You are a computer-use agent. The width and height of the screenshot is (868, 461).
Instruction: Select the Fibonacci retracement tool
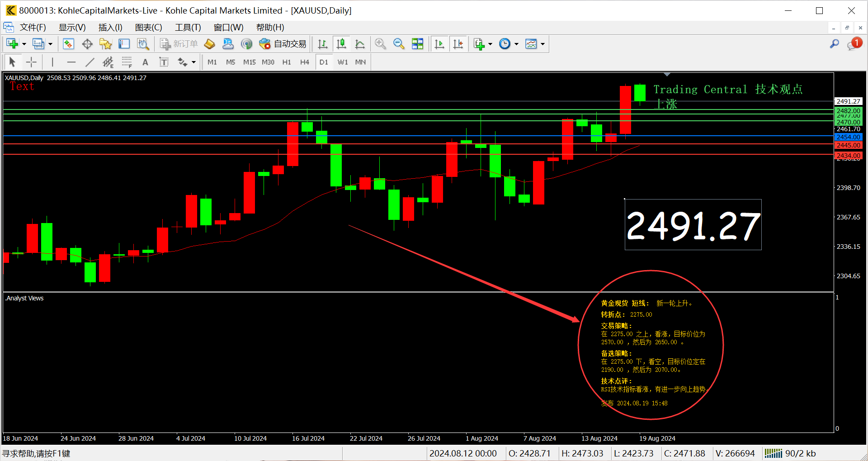(x=127, y=62)
